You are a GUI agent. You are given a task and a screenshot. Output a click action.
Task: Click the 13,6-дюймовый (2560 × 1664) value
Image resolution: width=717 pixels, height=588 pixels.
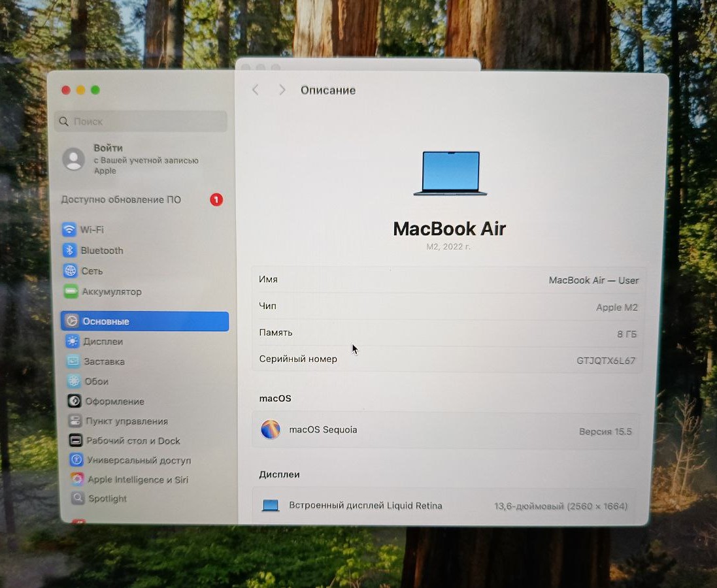point(561,506)
